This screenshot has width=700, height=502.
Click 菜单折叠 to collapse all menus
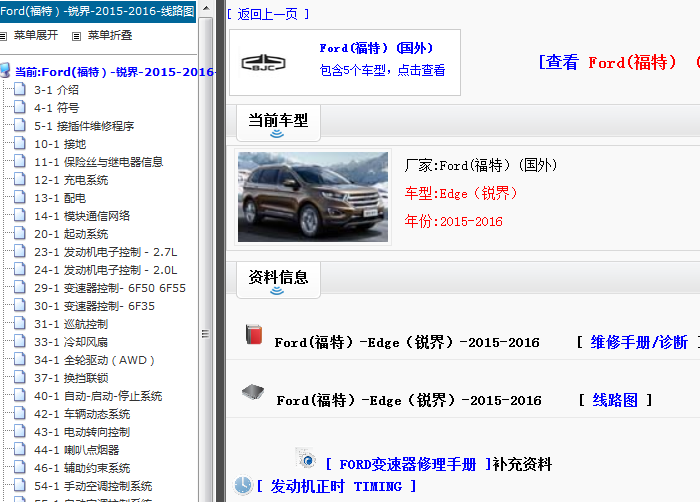tap(110, 35)
